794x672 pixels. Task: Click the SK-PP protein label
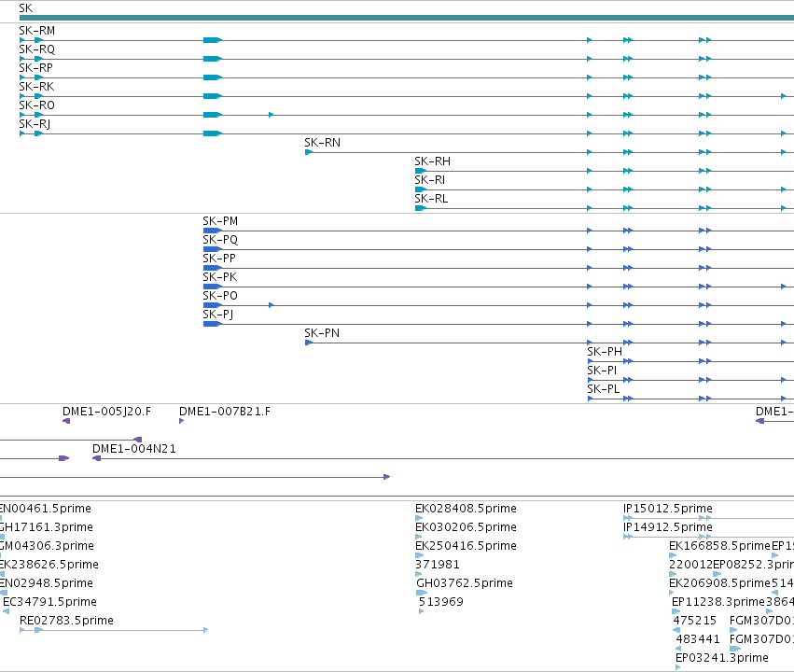(x=219, y=259)
